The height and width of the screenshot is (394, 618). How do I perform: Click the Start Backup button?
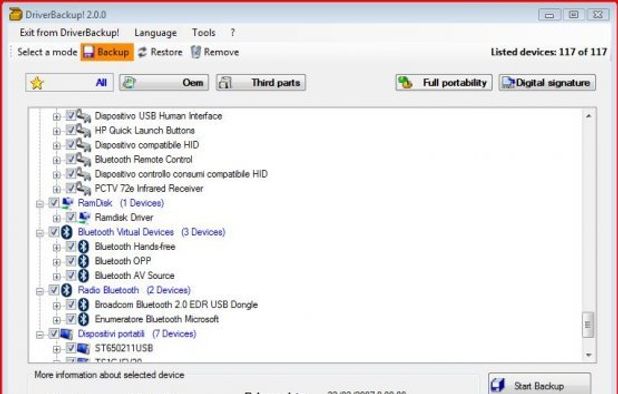539,384
